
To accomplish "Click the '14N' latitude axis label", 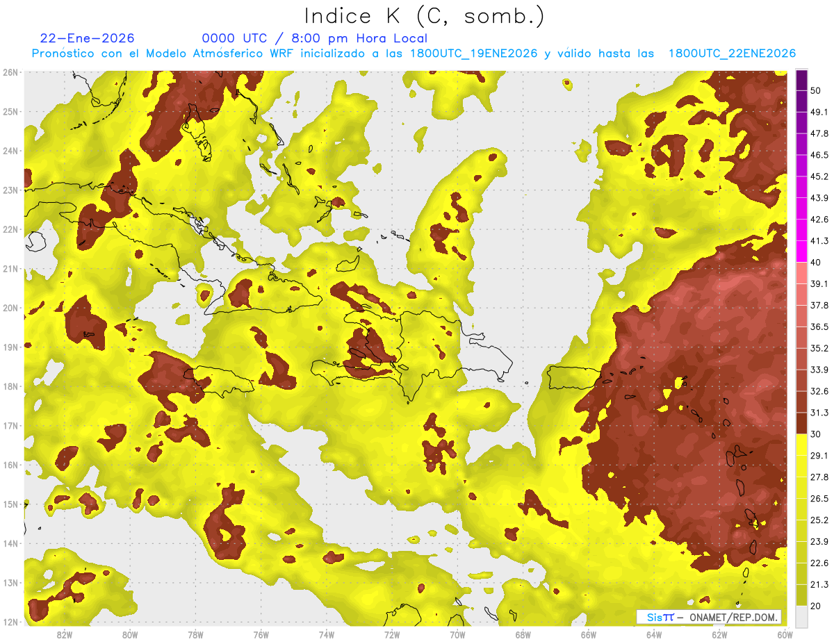I will point(10,543).
